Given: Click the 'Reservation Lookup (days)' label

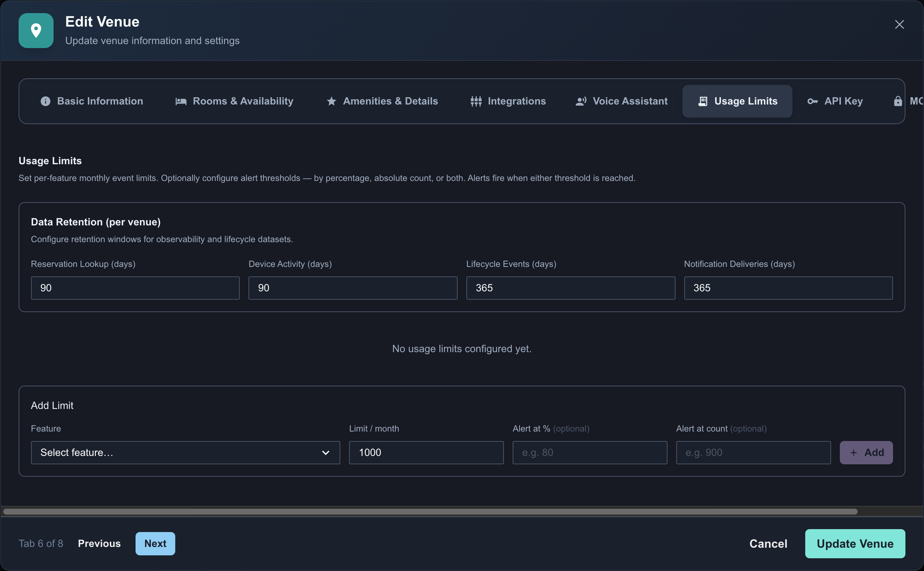Looking at the screenshot, I should [83, 264].
